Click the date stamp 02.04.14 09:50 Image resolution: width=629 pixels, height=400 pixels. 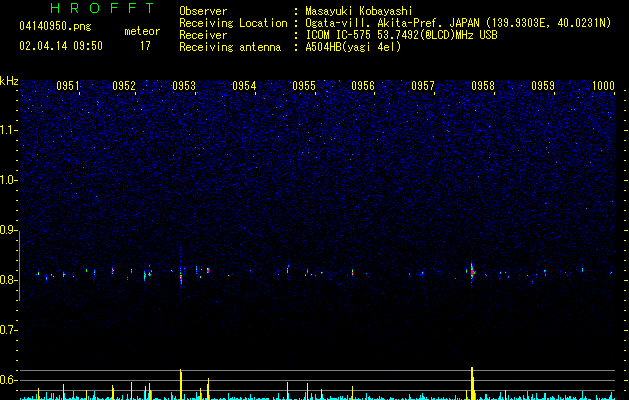point(61,46)
